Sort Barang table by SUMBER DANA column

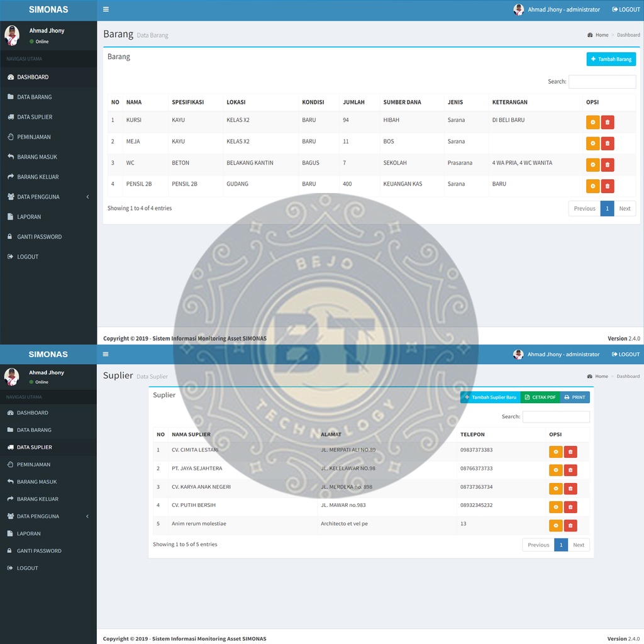pyautogui.click(x=412, y=103)
